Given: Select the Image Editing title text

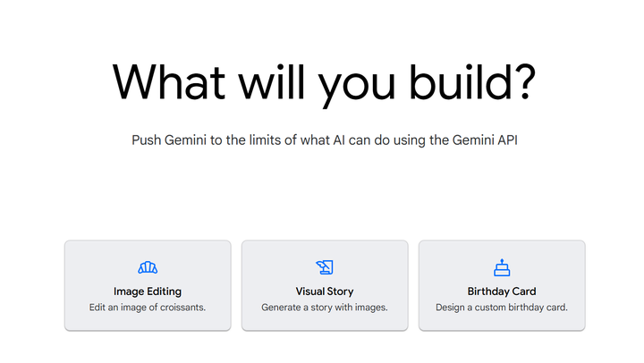Looking at the screenshot, I should 148,291.
